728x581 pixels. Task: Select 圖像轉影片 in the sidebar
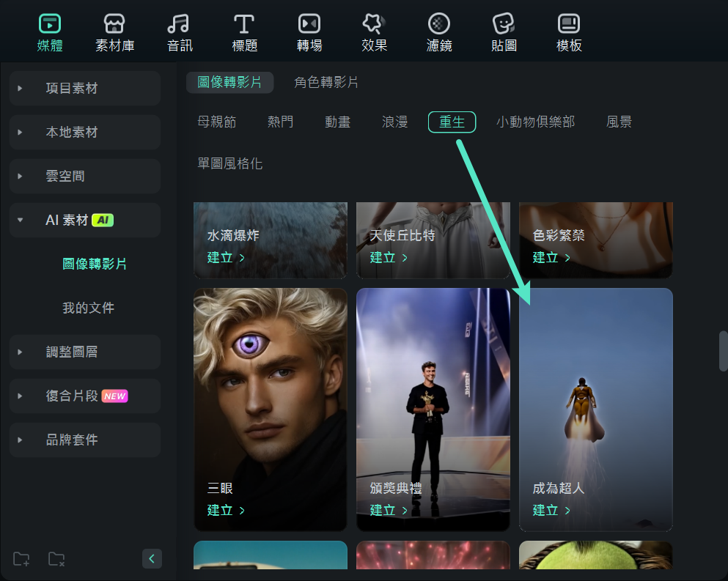pos(95,264)
